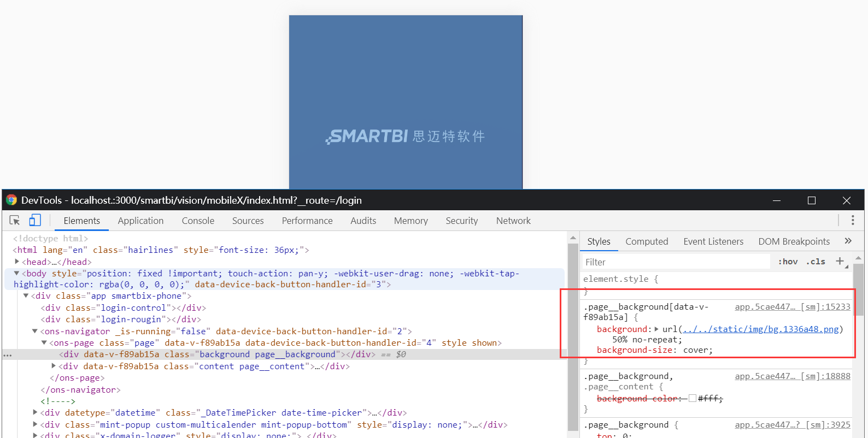Collapse the body element node

coord(17,273)
